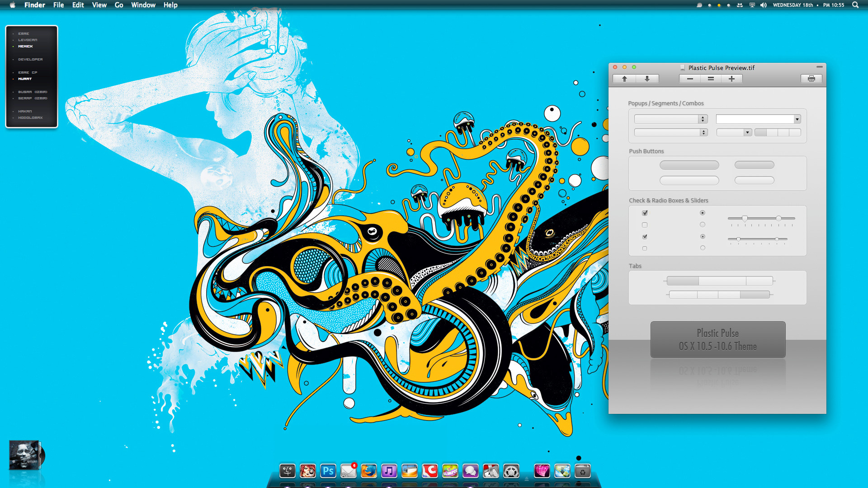Click the Bowtie icon in the menu bar
Viewport: 868px width, 488px height.
(740, 5)
